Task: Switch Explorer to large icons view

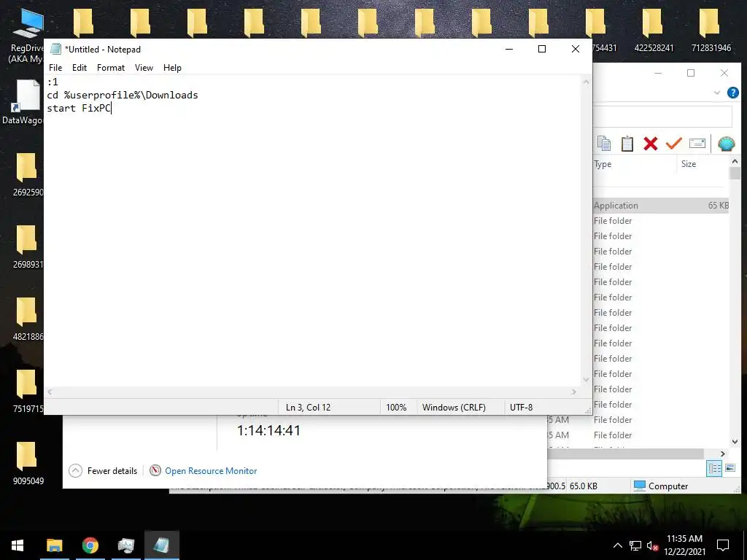Action: pos(729,469)
